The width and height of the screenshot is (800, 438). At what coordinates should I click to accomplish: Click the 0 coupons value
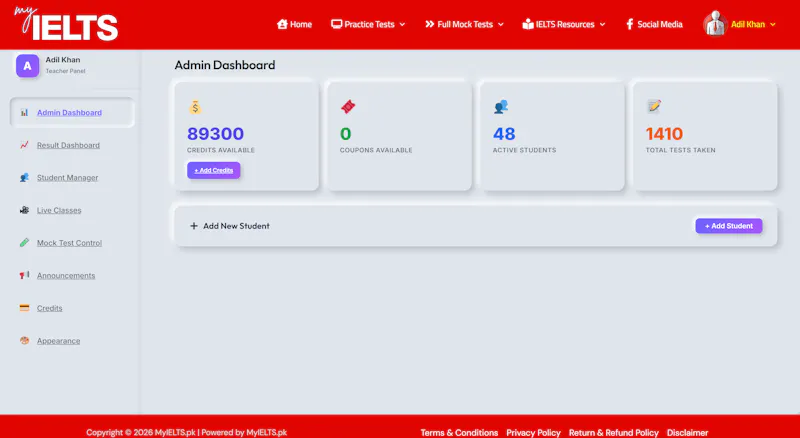coord(345,134)
